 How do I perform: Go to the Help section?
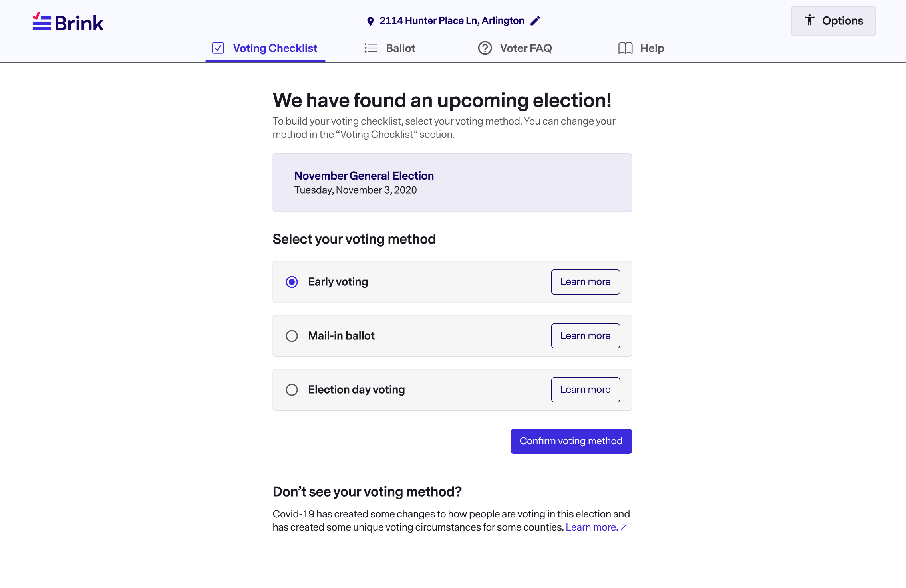pos(652,48)
